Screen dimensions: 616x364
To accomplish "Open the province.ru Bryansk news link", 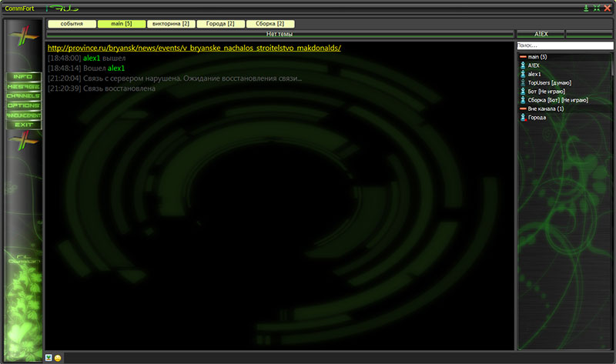I will (x=194, y=48).
